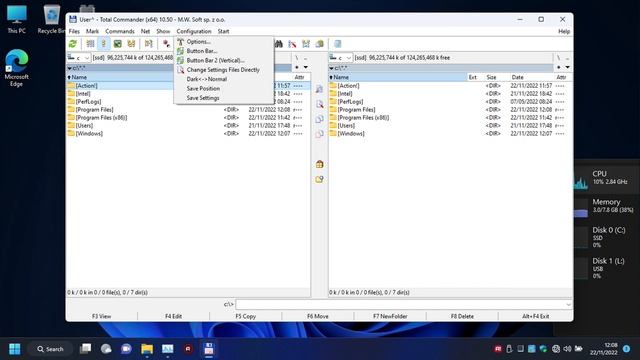Screen dimensions: 640x360
Task: Open File Explorer from the taskbar
Action: 147,349
